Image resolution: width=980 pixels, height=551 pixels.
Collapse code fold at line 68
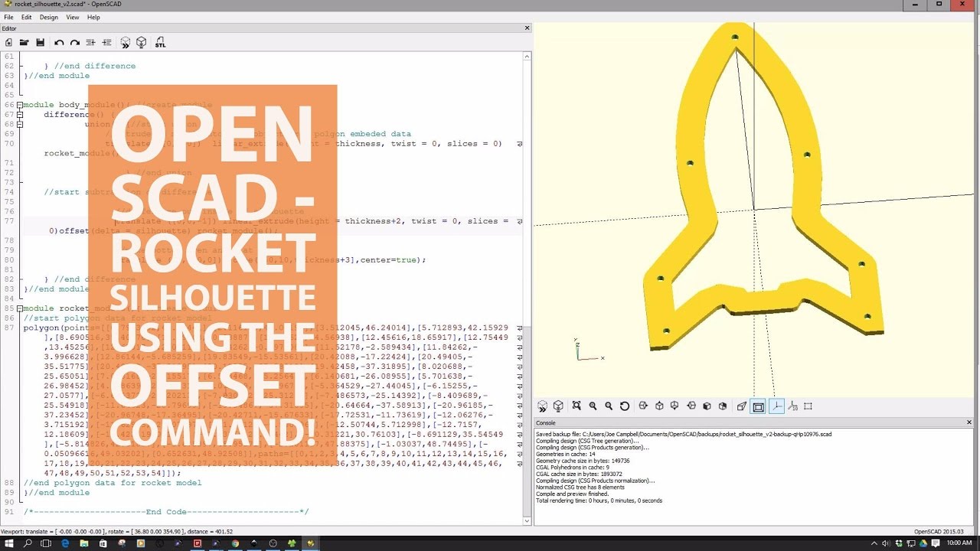tap(20, 124)
